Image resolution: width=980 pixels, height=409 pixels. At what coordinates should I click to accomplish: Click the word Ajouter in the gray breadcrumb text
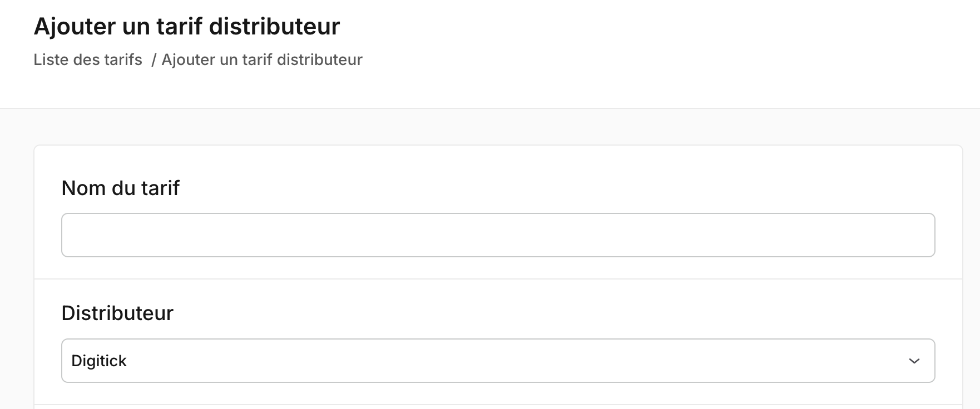pyautogui.click(x=189, y=59)
